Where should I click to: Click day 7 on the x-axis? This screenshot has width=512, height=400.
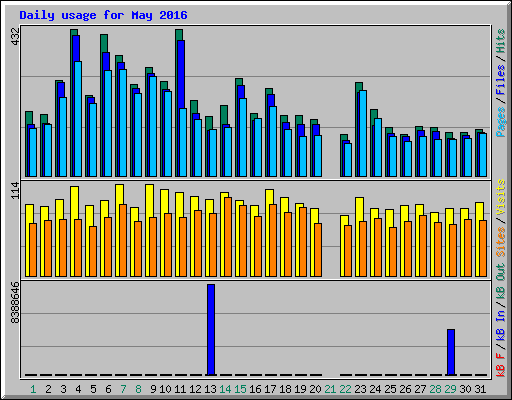(x=123, y=389)
